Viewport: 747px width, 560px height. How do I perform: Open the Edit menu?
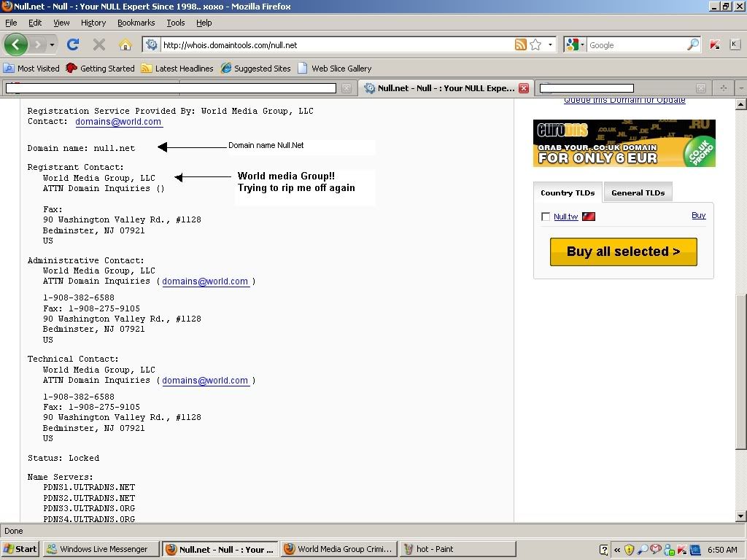pos(35,23)
